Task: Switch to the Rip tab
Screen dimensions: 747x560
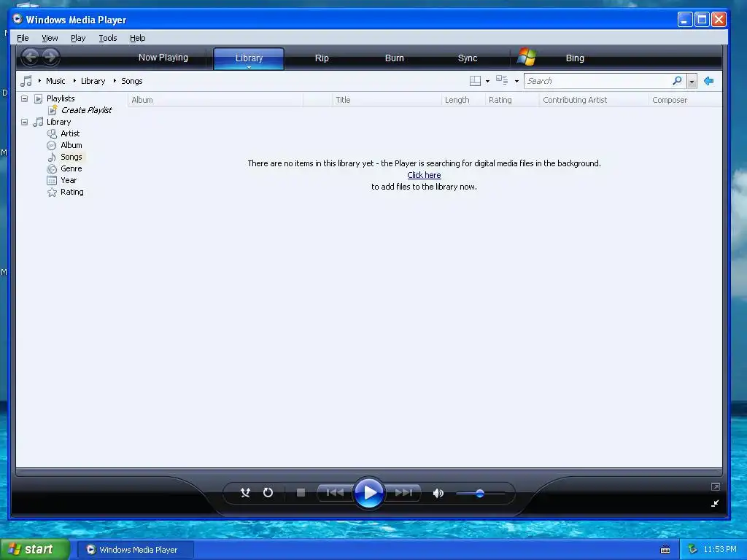Action: click(x=322, y=58)
